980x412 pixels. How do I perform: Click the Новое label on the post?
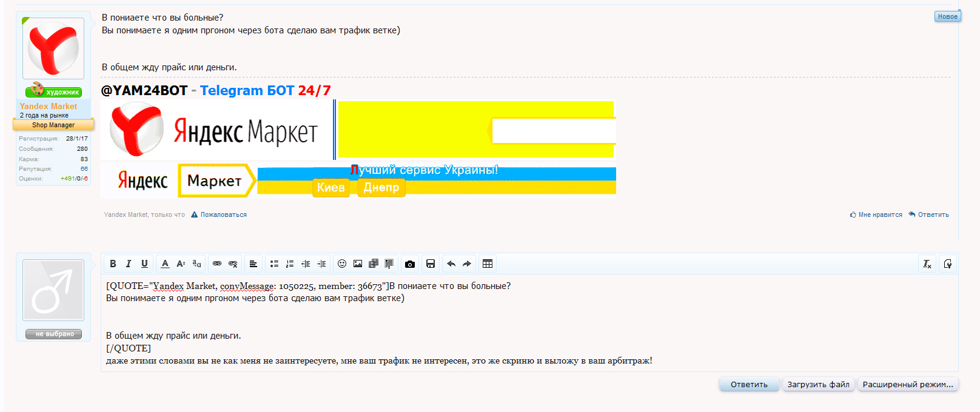tap(948, 16)
